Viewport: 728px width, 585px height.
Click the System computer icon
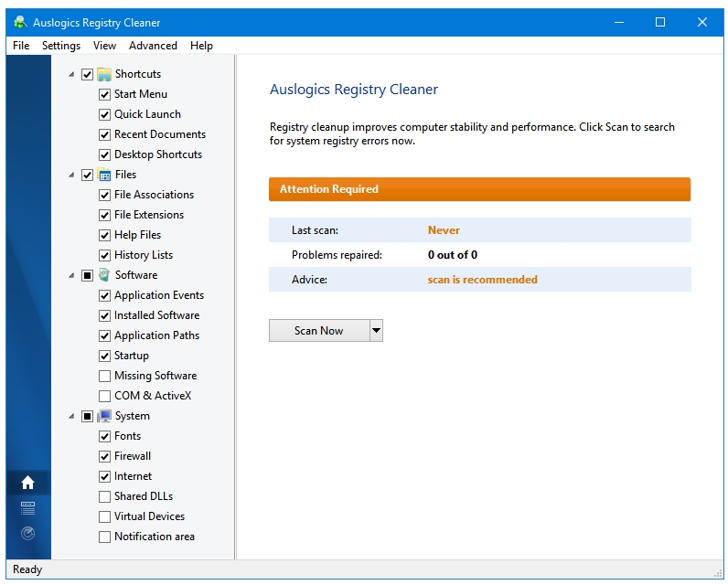click(104, 416)
